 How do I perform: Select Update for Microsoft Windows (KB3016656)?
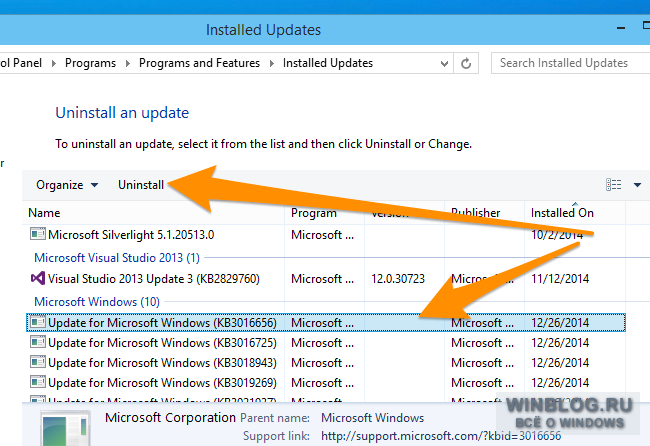[x=325, y=322]
